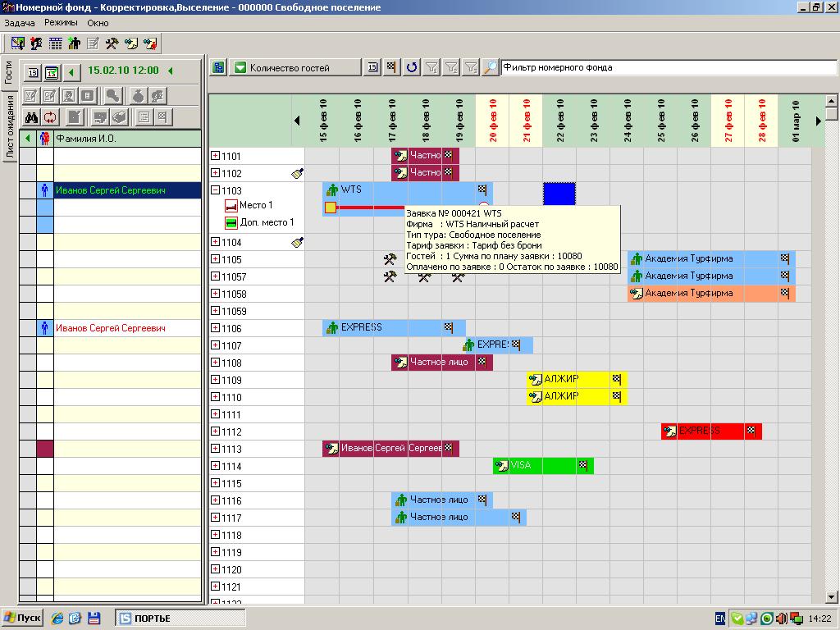
Task: Click the blue person icon beside green Иванов entry
Action: point(45,190)
